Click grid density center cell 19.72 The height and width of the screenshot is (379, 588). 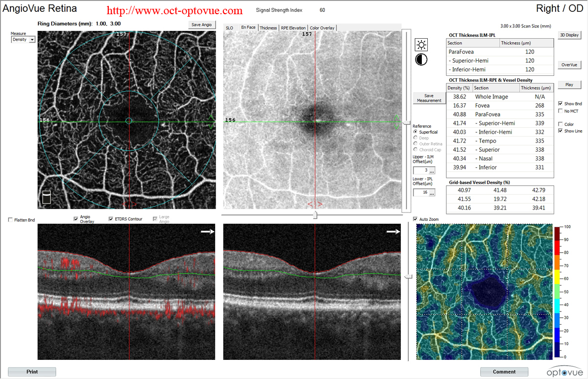pos(500,199)
